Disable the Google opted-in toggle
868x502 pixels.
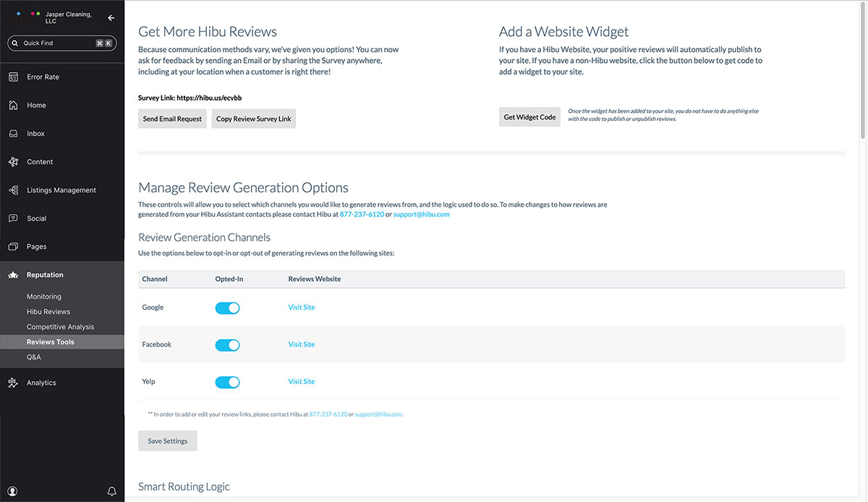[x=227, y=308]
